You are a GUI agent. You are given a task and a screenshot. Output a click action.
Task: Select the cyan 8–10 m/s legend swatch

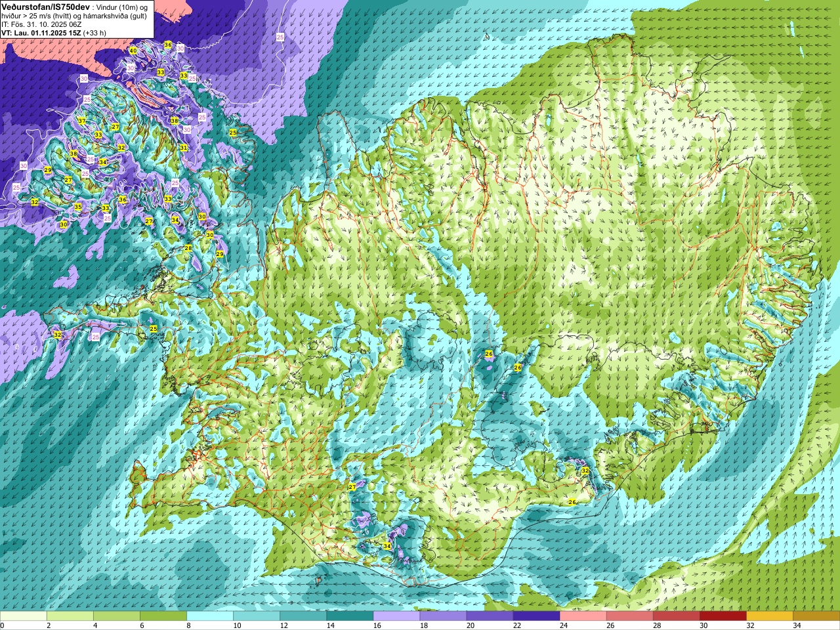point(210,616)
